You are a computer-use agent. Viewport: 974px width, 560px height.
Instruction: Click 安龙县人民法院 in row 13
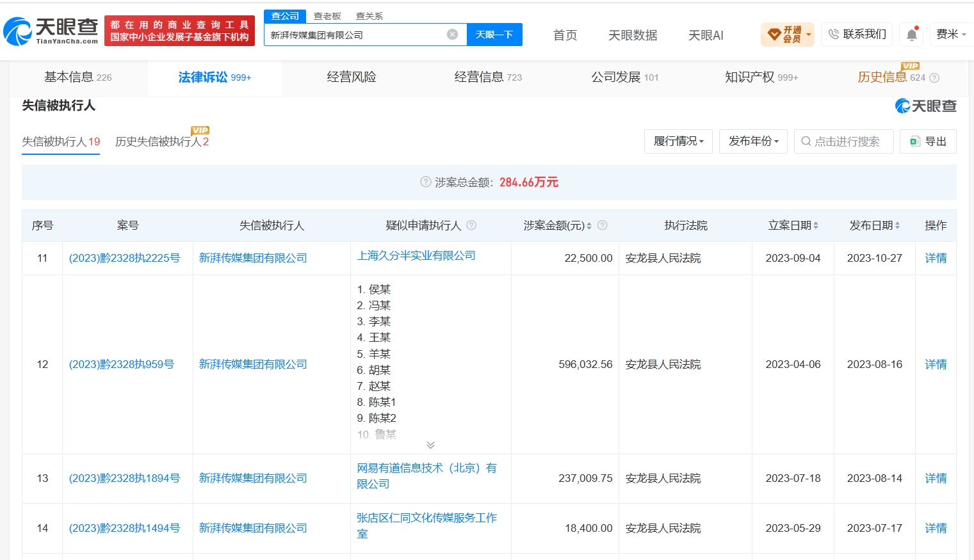[663, 478]
